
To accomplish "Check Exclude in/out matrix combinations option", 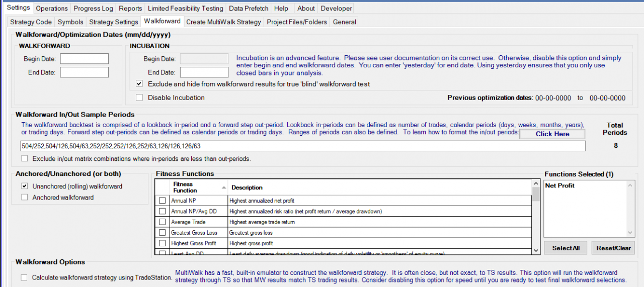I will (25, 159).
